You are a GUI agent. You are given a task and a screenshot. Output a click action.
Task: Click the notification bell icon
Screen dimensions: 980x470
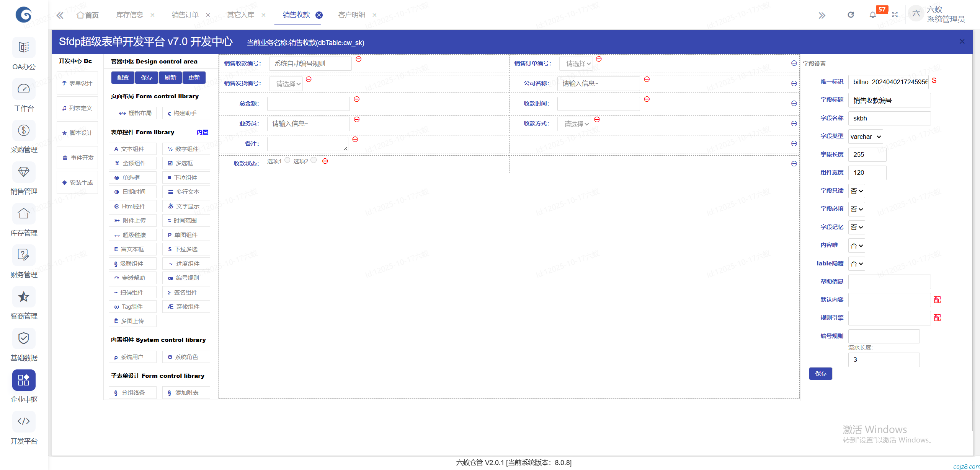click(x=872, y=15)
